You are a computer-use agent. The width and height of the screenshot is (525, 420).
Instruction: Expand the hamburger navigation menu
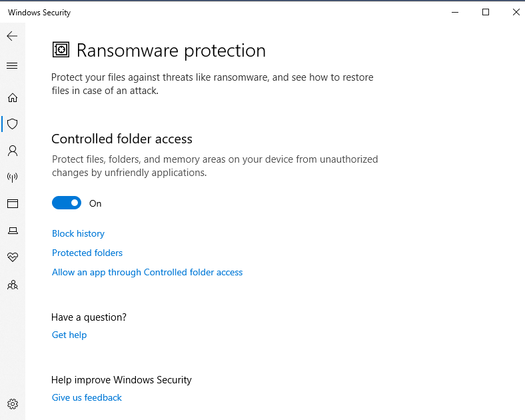tap(12, 65)
